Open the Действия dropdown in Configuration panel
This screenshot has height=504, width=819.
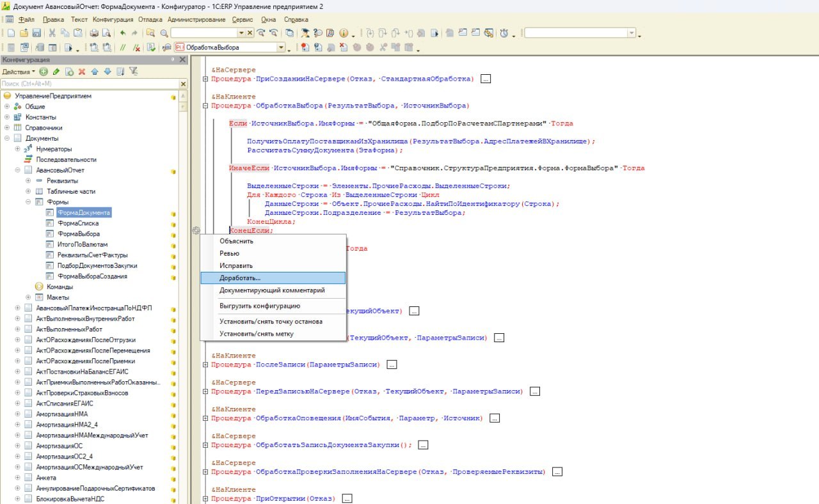coord(19,72)
